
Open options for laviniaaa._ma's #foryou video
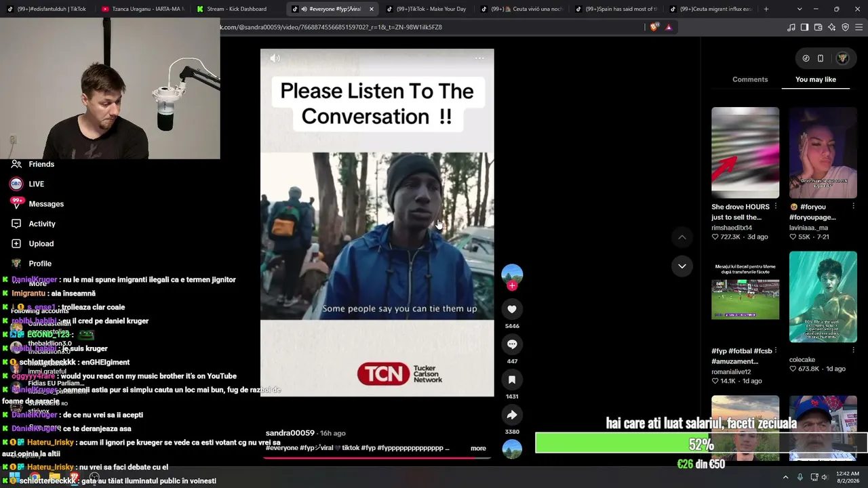click(x=854, y=207)
